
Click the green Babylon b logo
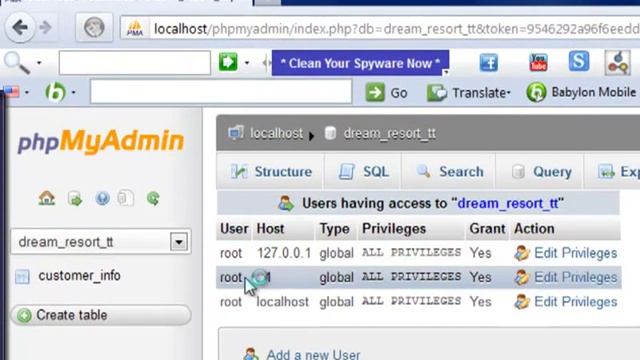pos(56,92)
